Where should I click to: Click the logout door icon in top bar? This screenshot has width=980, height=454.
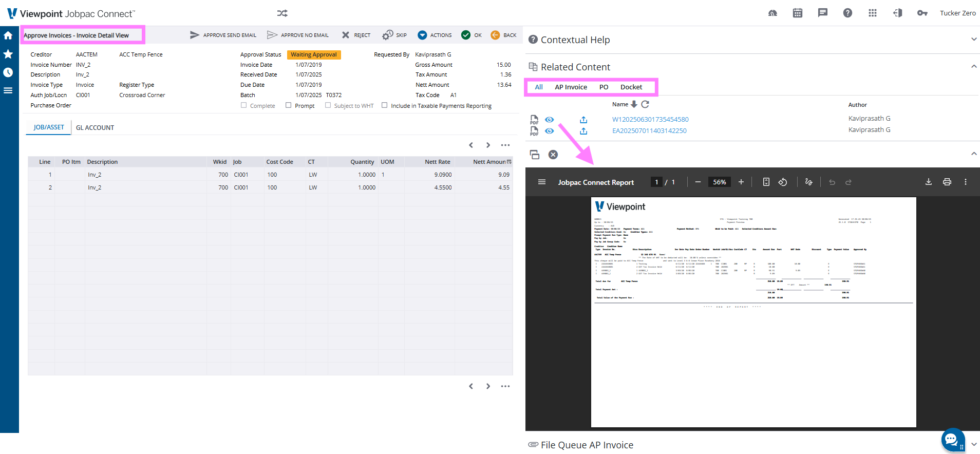click(x=898, y=13)
